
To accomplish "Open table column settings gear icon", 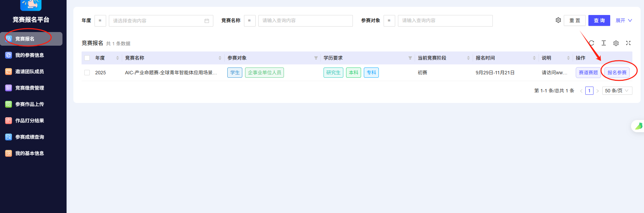I will (616, 43).
